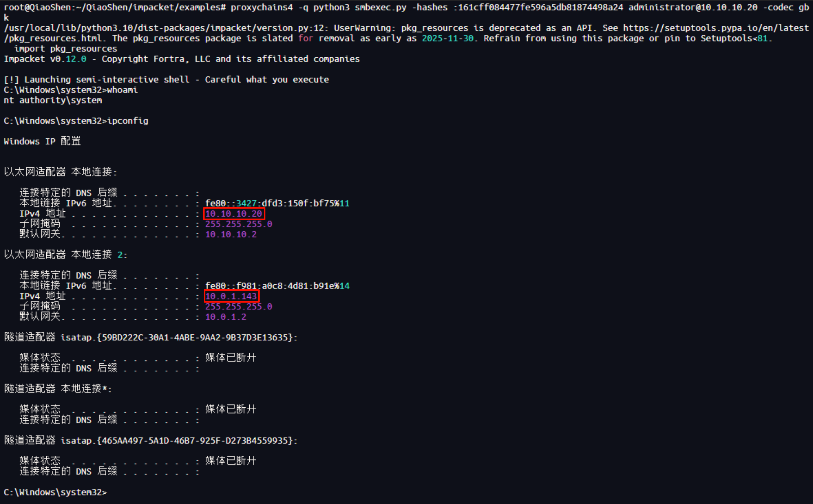Viewport: 813px width, 504px height.
Task: Click the final C:\Windows\system32> command prompt
Action: click(x=55, y=492)
